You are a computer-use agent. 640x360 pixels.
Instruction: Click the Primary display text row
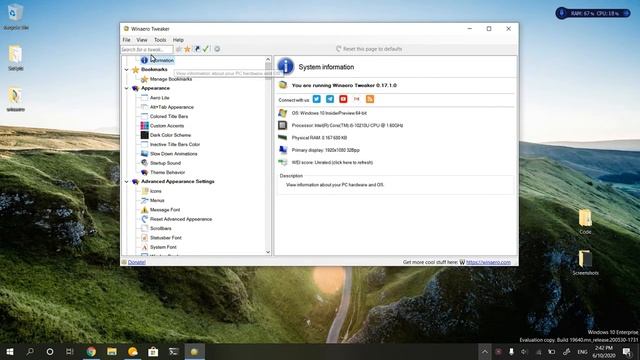[x=326, y=150]
